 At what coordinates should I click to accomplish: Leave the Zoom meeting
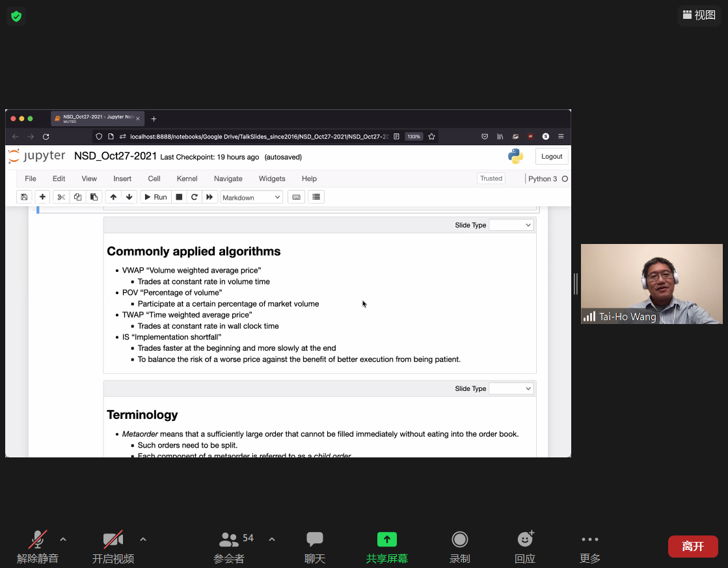[693, 546]
